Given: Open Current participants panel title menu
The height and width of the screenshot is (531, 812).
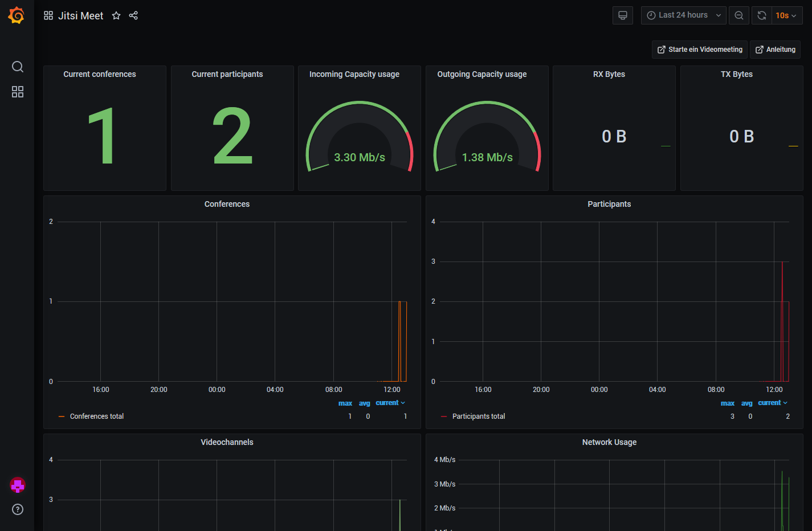Looking at the screenshot, I should pyautogui.click(x=227, y=74).
